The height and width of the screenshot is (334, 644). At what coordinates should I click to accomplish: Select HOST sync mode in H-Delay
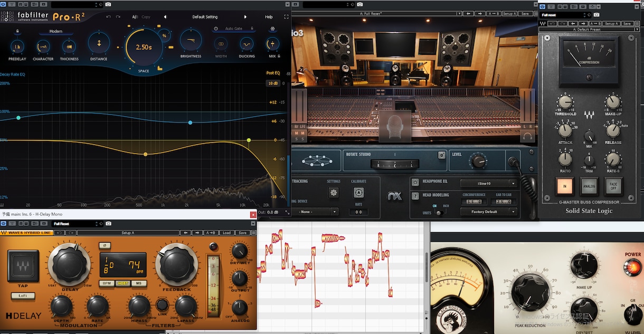[x=123, y=283]
